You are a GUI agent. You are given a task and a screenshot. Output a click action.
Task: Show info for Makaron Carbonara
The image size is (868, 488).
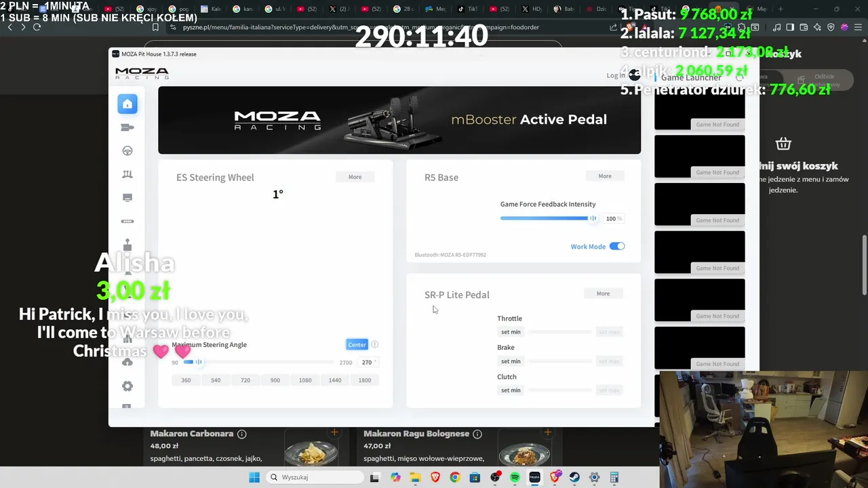(242, 434)
